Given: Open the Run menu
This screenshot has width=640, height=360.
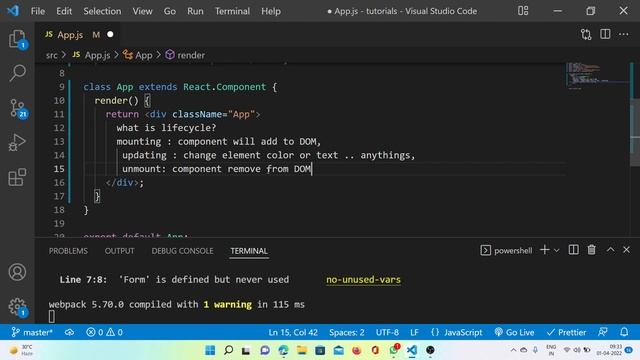Looking at the screenshot, I should click(195, 11).
